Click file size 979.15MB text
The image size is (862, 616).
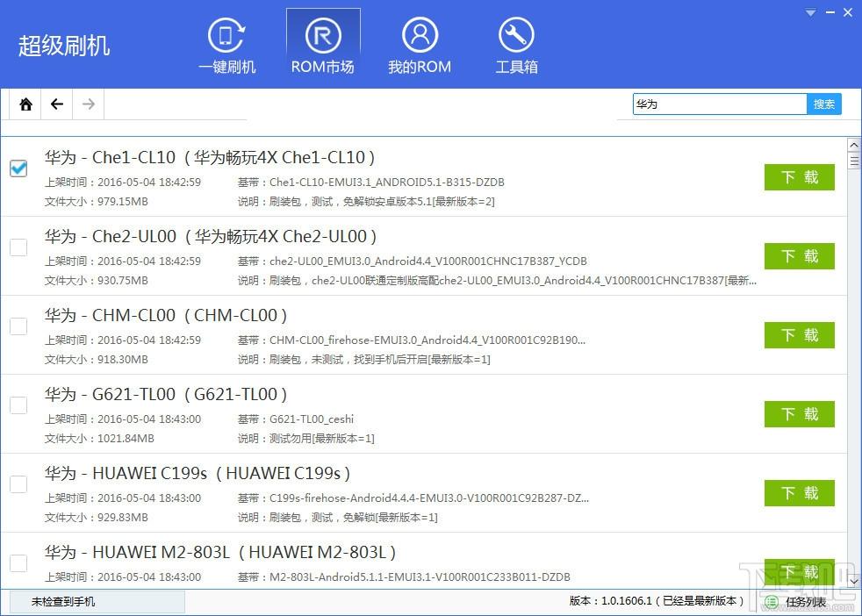coord(123,202)
